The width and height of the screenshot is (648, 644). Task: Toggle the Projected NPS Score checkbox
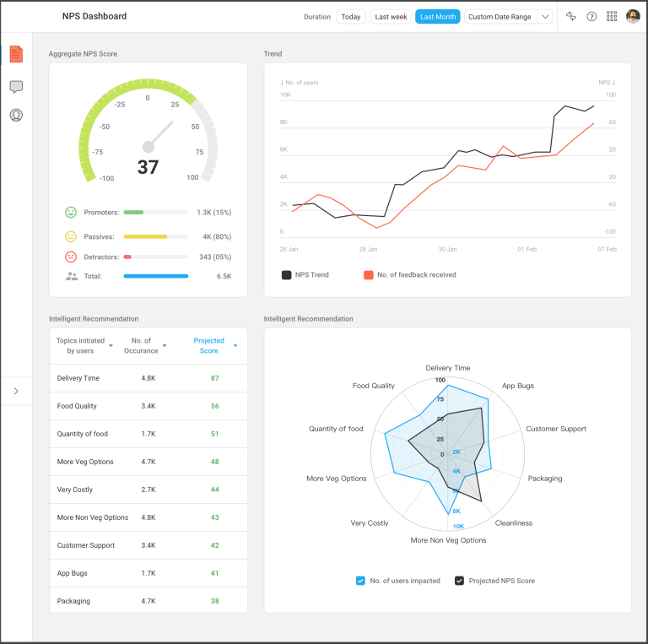tap(460, 581)
